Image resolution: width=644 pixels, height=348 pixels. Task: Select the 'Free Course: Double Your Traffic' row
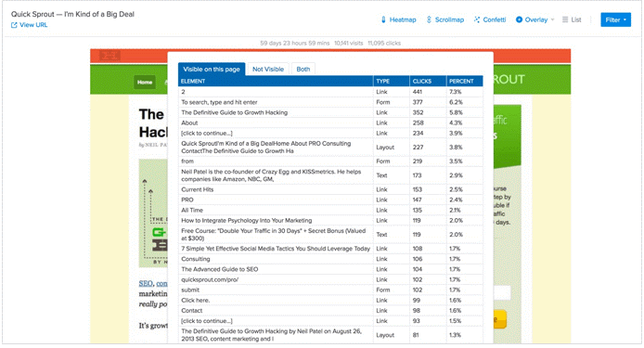pos(330,235)
